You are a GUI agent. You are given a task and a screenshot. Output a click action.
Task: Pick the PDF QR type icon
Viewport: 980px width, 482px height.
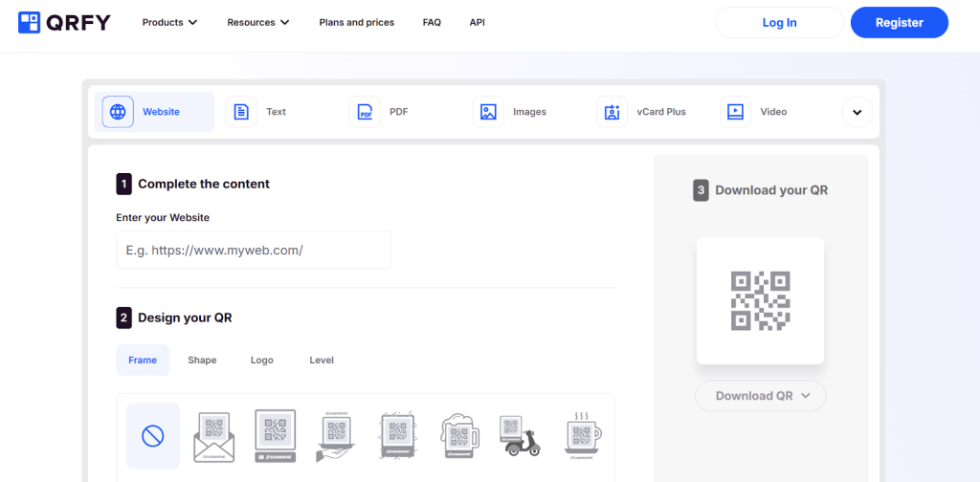point(365,112)
